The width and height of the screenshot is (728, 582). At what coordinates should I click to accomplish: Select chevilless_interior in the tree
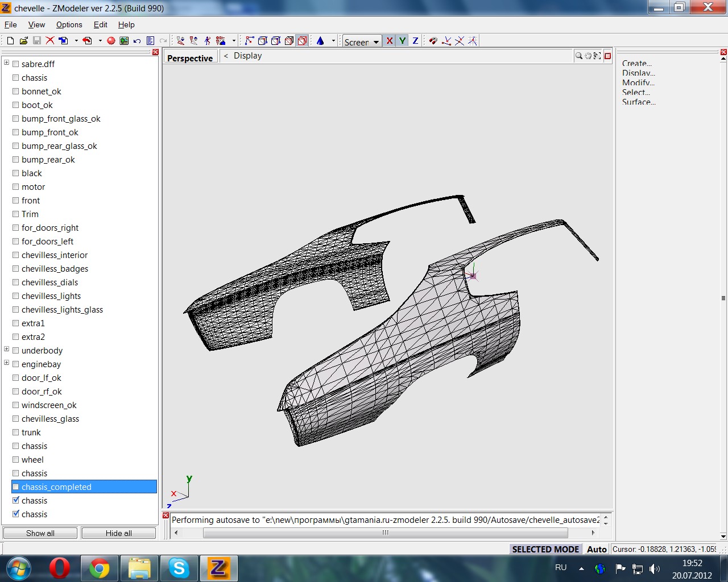pyautogui.click(x=55, y=255)
